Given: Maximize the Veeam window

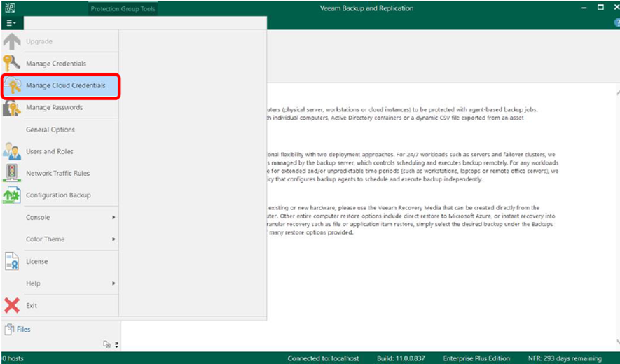Looking at the screenshot, I should point(600,8).
